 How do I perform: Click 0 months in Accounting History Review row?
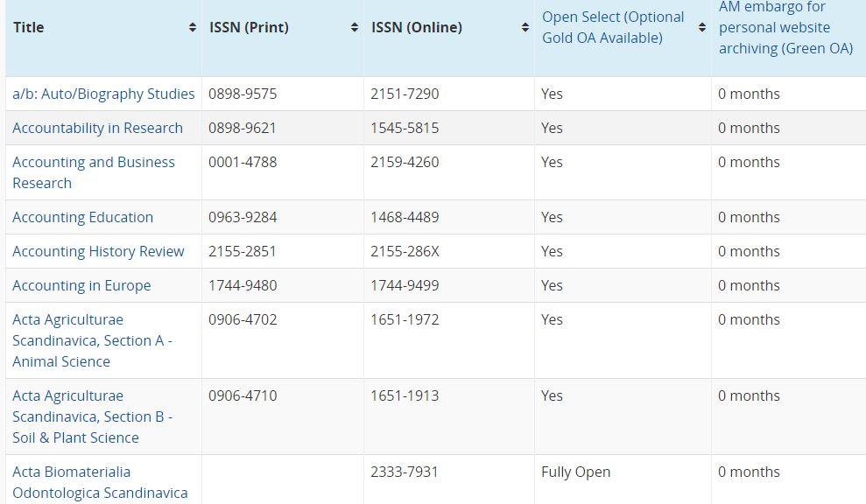click(x=749, y=252)
